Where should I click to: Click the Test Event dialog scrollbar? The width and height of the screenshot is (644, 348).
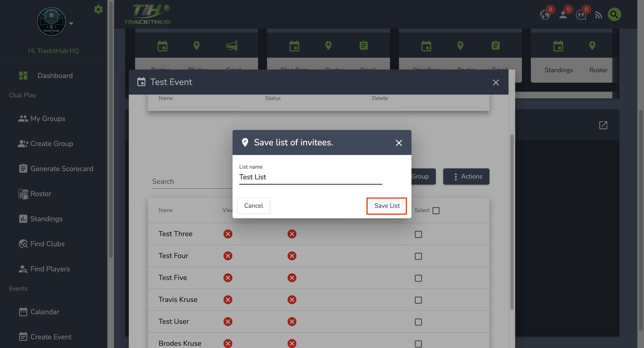pyautogui.click(x=512, y=222)
